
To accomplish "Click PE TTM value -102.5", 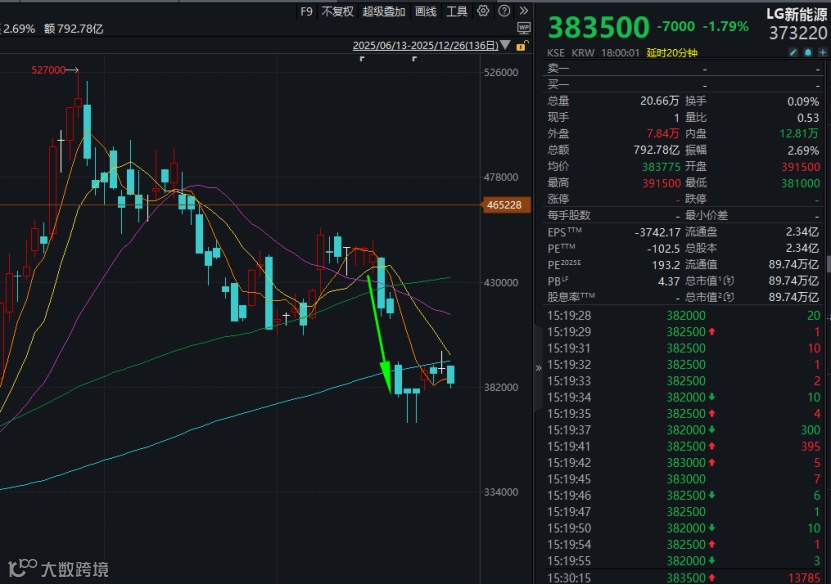I will click(663, 249).
